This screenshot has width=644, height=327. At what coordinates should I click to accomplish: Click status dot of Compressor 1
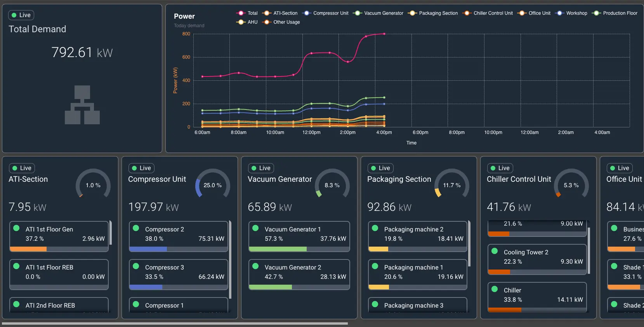(136, 304)
